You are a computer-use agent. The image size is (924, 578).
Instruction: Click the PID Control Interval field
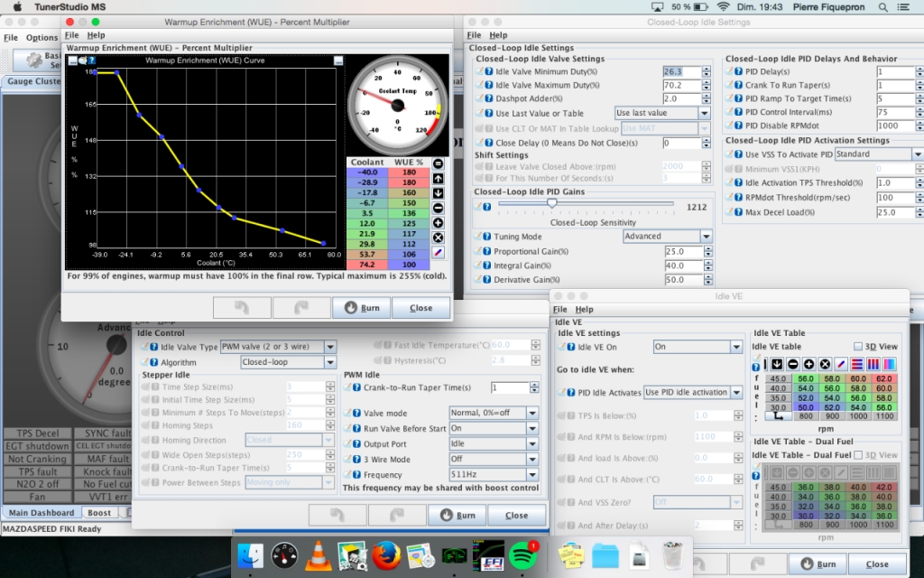895,112
